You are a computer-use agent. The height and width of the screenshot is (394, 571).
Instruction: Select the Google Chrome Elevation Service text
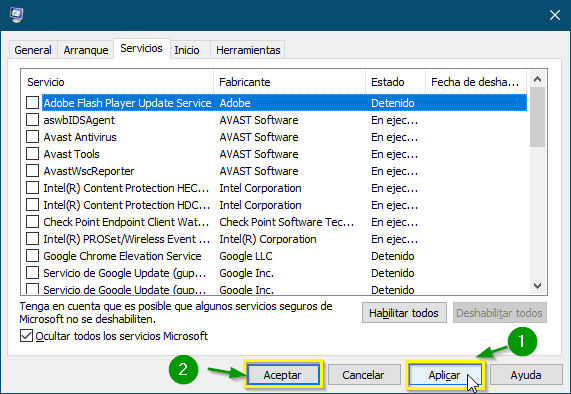122,256
